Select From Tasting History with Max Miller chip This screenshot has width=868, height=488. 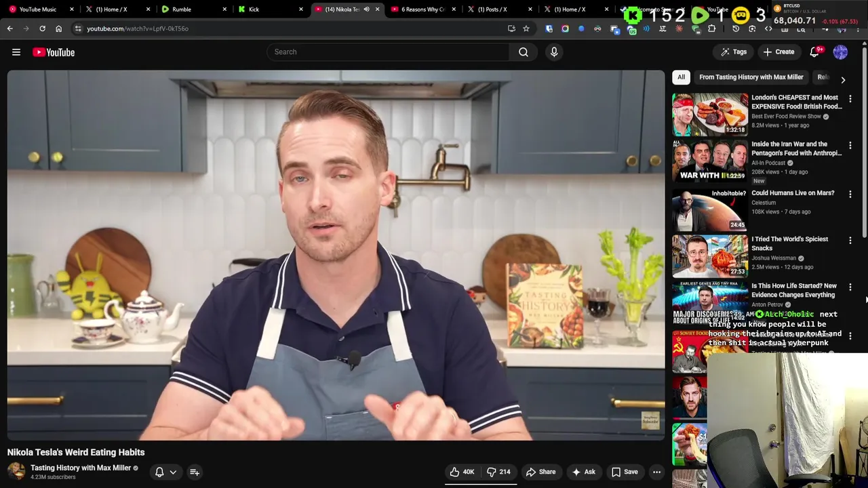click(751, 77)
